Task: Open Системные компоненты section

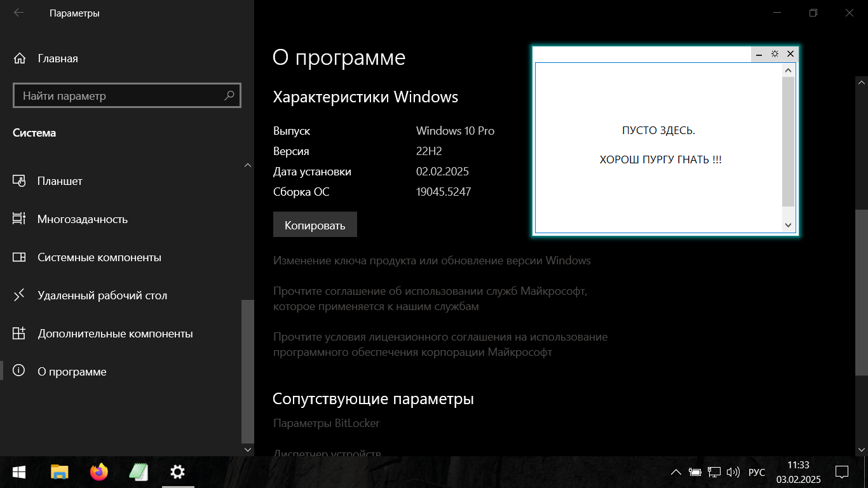Action: point(99,257)
